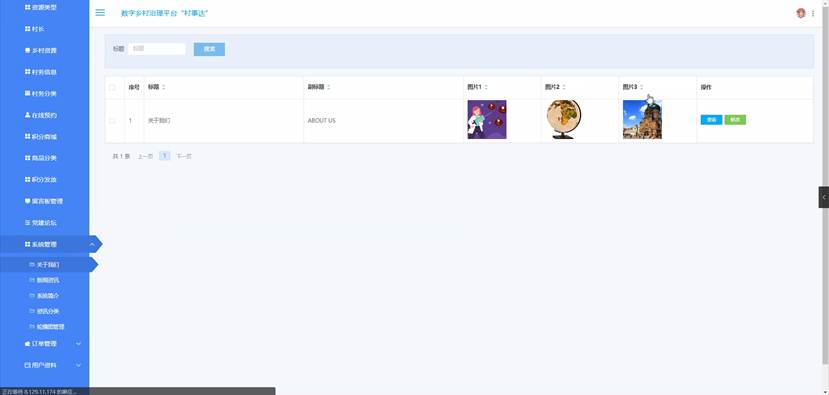The image size is (829, 395).
Task: Tick the checkbox for row 关于我们
Action: [x=112, y=121]
